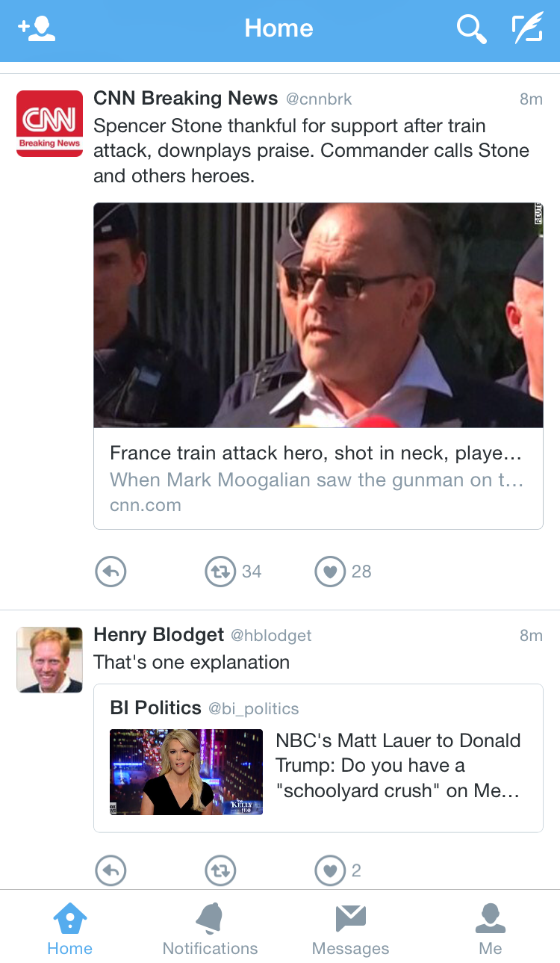
Task: Reply to Henry Blodget's tweet
Action: coord(111,870)
